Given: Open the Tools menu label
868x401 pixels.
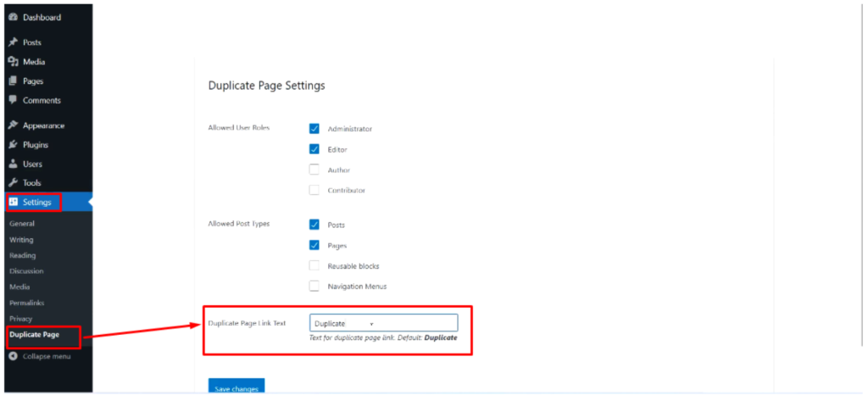Looking at the screenshot, I should pyautogui.click(x=32, y=183).
